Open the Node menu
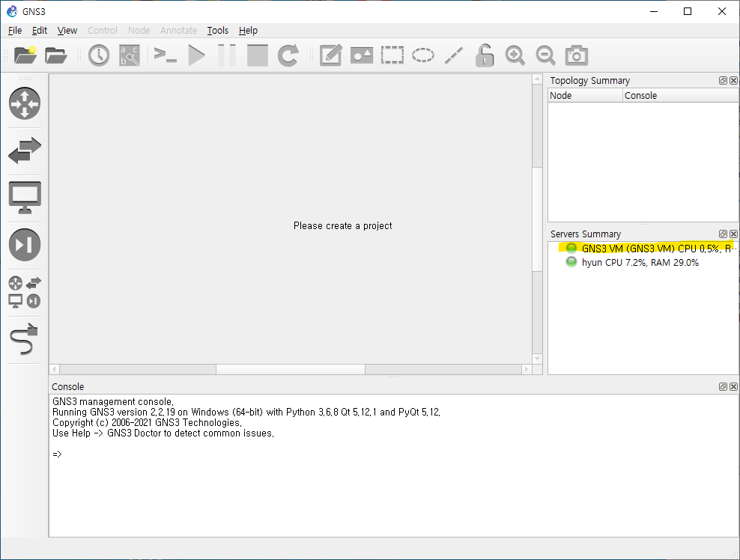Screen dimensions: 740x560 [x=139, y=30]
